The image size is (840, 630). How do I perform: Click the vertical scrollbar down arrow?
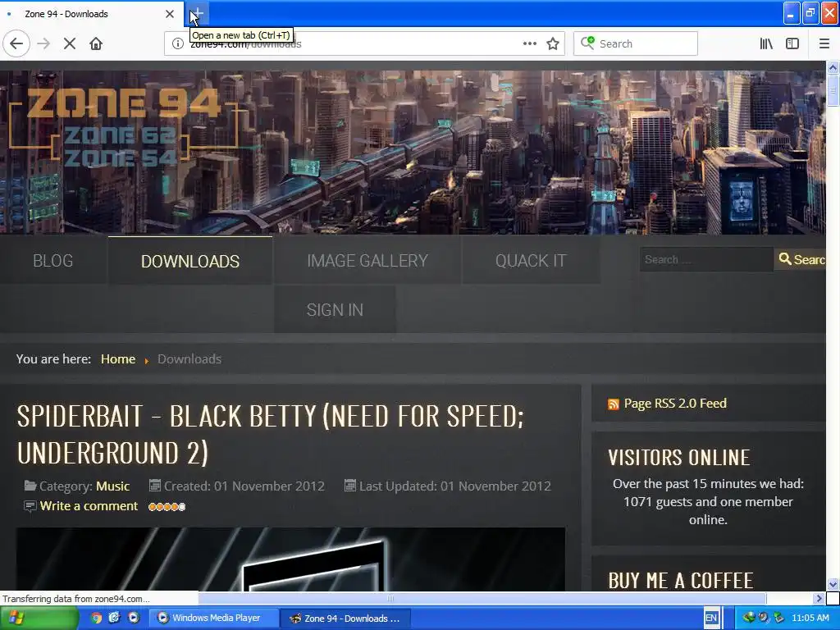(833, 584)
